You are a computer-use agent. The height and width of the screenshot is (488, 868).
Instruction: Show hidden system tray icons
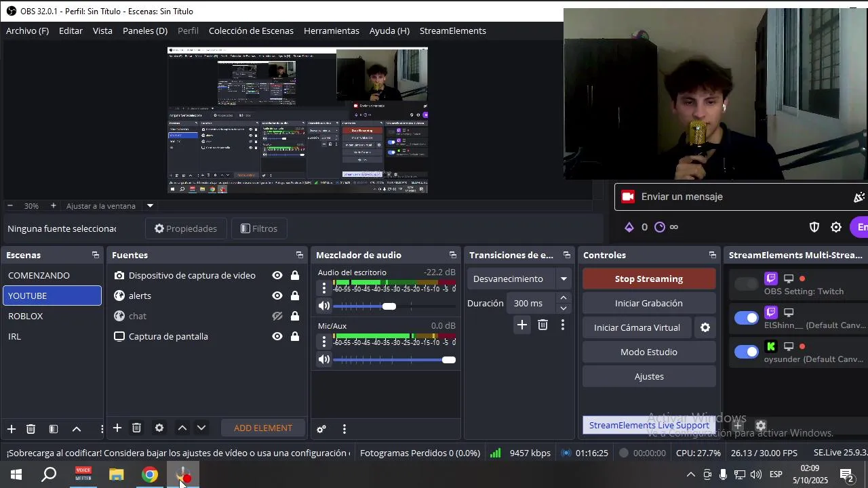click(x=690, y=474)
